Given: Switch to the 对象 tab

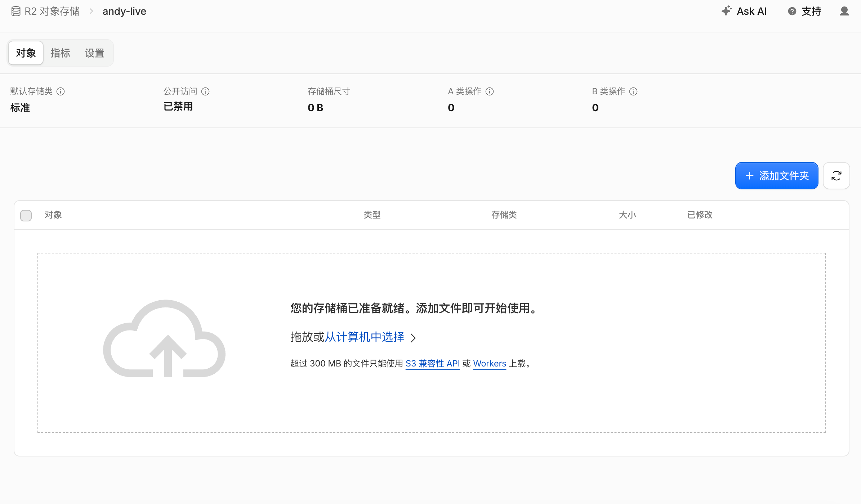Looking at the screenshot, I should (26, 53).
